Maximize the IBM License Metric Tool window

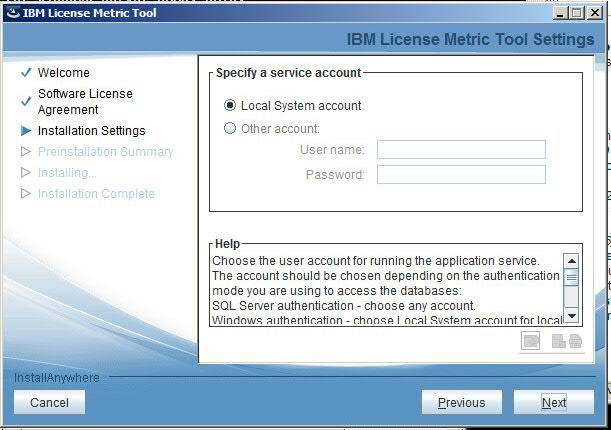[577, 13]
